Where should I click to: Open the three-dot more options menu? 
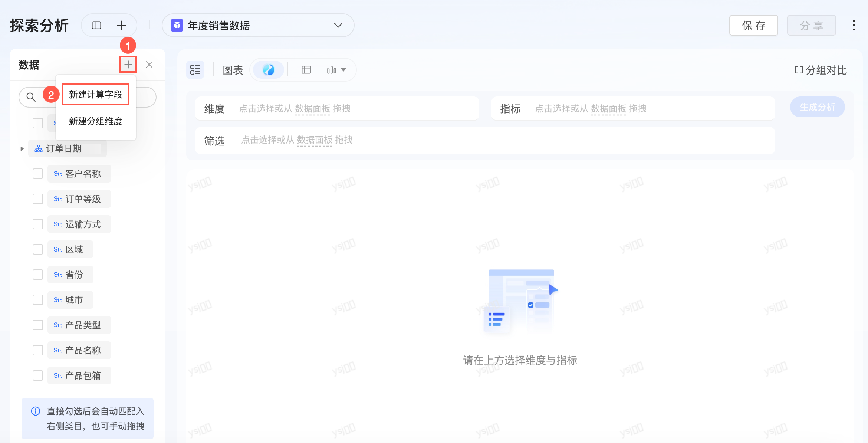pyautogui.click(x=854, y=25)
